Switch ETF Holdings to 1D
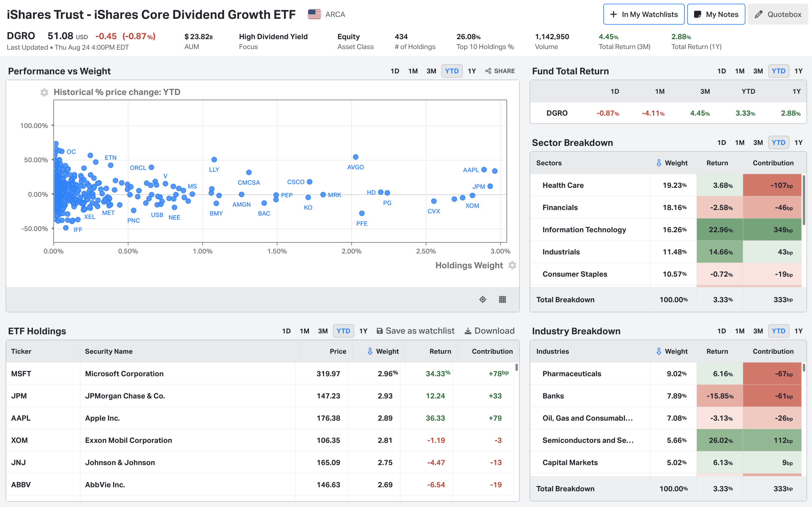The width and height of the screenshot is (812, 507). pyautogui.click(x=286, y=331)
